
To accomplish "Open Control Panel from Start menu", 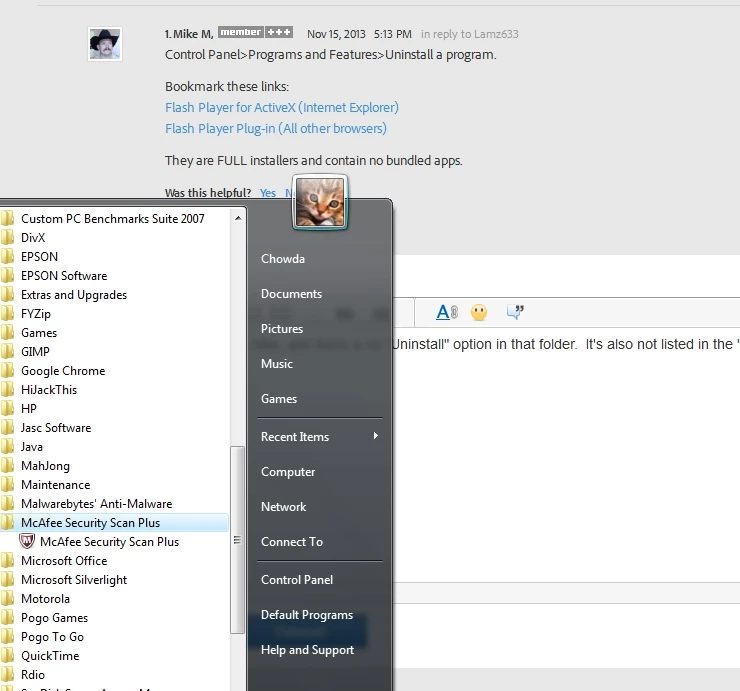I will (x=297, y=580).
